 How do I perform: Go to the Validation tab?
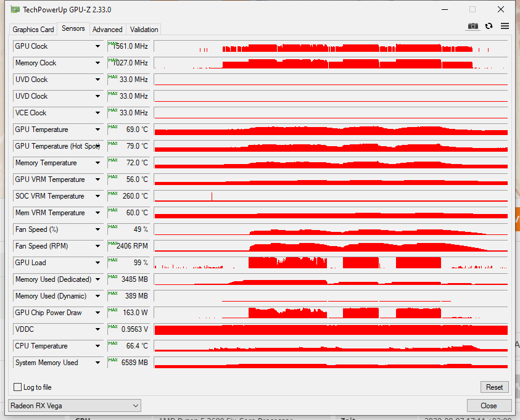tap(144, 30)
